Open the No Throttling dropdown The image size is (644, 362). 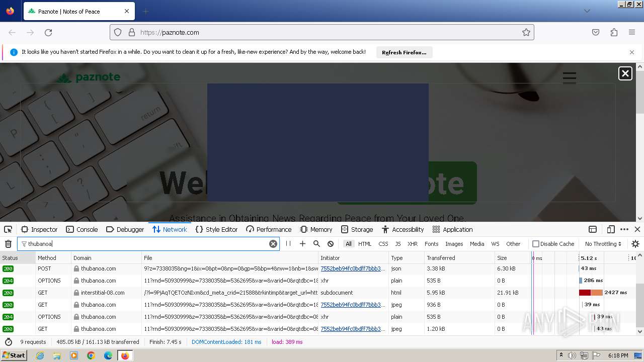tap(603, 244)
